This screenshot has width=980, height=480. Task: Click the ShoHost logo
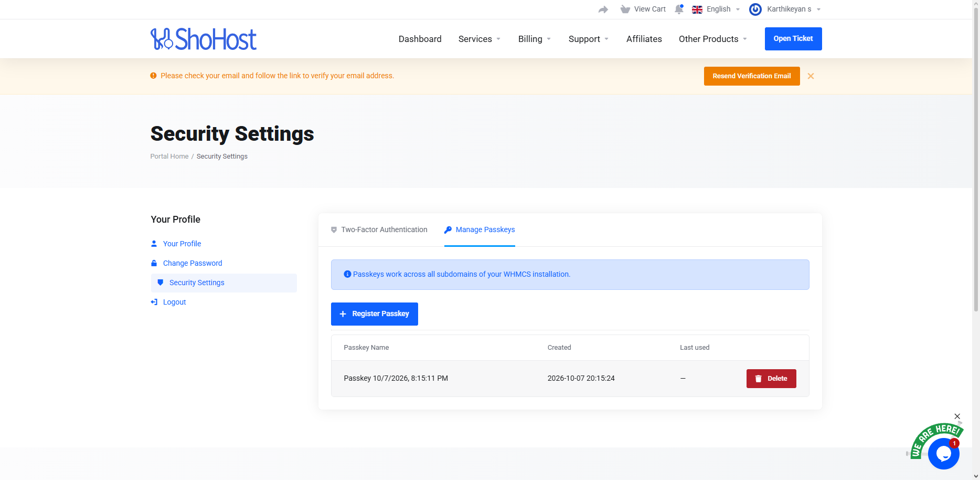coord(204,39)
